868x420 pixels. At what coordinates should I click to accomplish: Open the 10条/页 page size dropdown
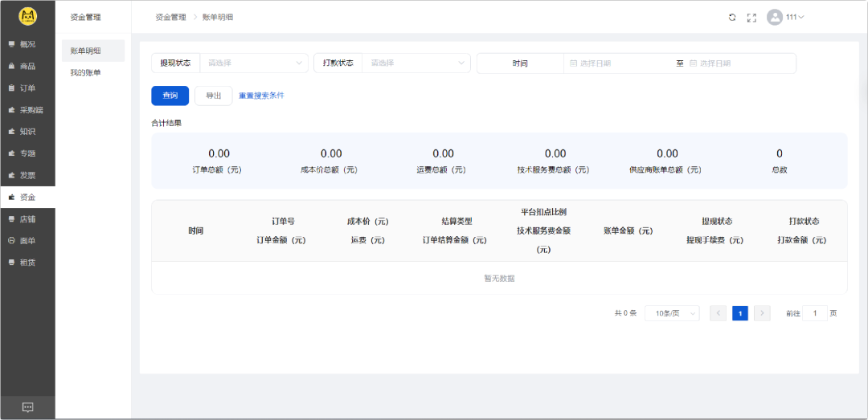(672, 313)
